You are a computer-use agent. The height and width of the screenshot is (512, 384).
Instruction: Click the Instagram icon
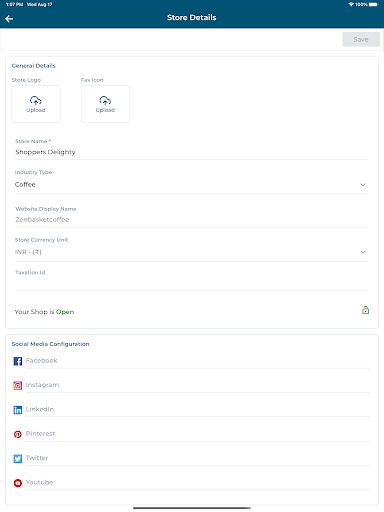[x=18, y=386]
